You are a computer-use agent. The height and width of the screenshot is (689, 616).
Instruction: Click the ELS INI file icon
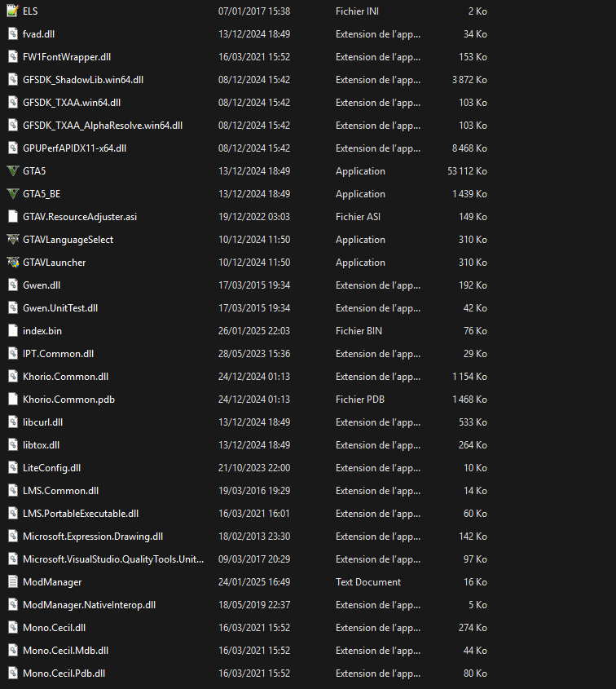12,11
